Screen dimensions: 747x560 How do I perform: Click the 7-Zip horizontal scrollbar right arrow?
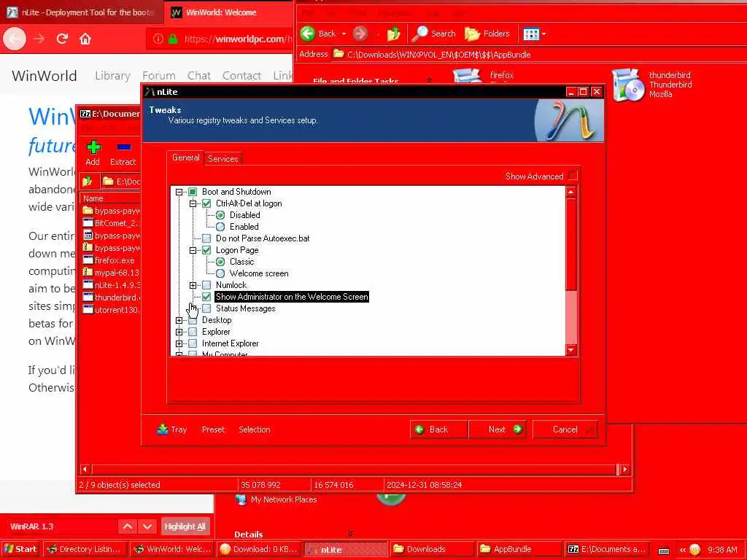pyautogui.click(x=625, y=469)
